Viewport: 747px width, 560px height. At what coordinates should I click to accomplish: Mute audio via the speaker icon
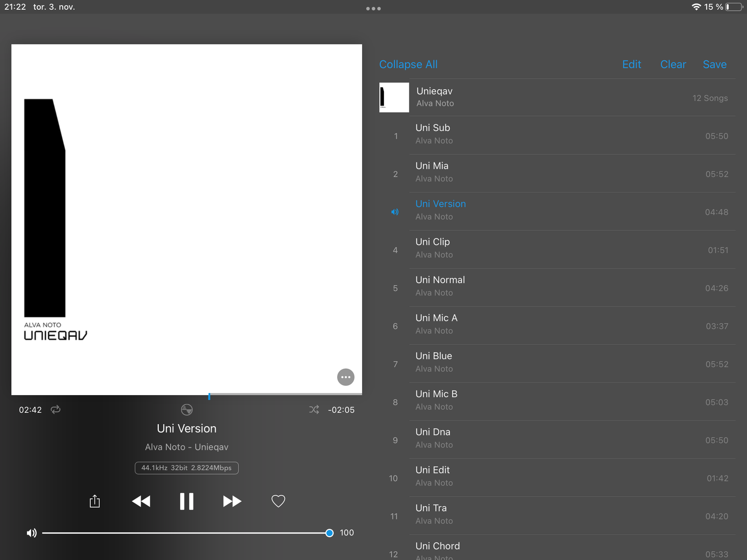[32, 533]
